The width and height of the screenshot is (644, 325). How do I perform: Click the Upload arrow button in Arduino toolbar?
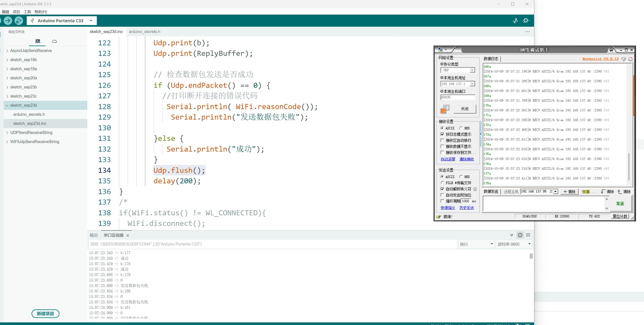[x=8, y=20]
